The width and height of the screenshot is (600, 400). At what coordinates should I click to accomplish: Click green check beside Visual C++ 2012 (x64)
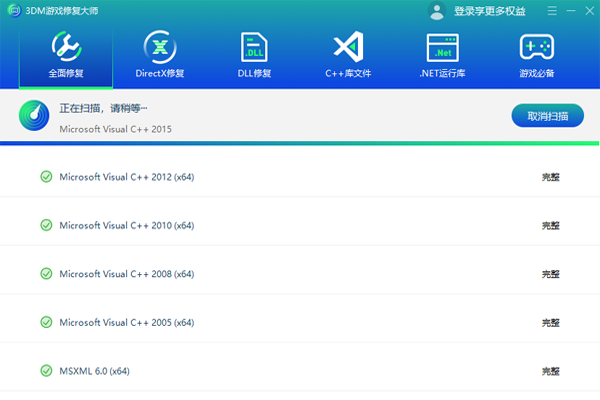[x=46, y=177]
